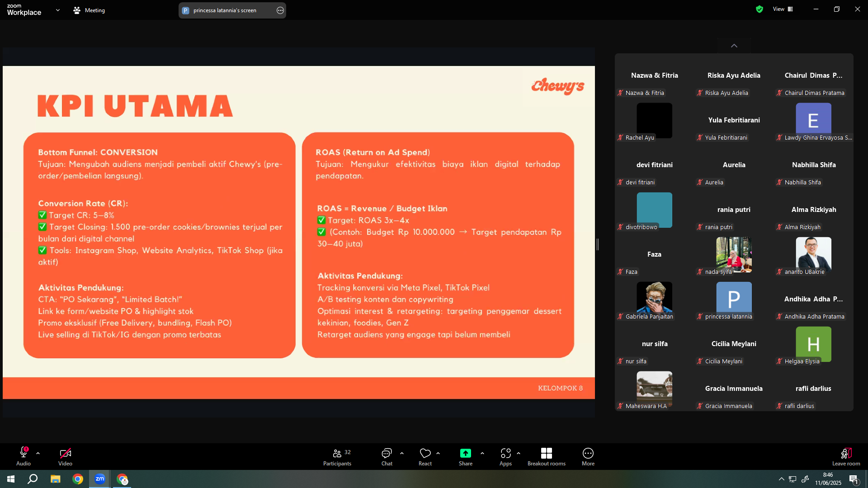The image size is (868, 488).
Task: Open Windows taskbar search
Action: click(33, 479)
